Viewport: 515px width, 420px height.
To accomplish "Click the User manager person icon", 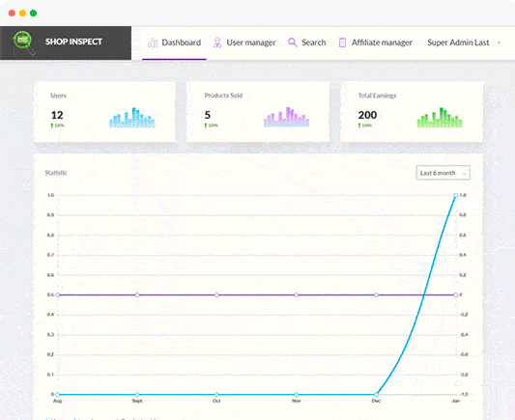I will (217, 42).
